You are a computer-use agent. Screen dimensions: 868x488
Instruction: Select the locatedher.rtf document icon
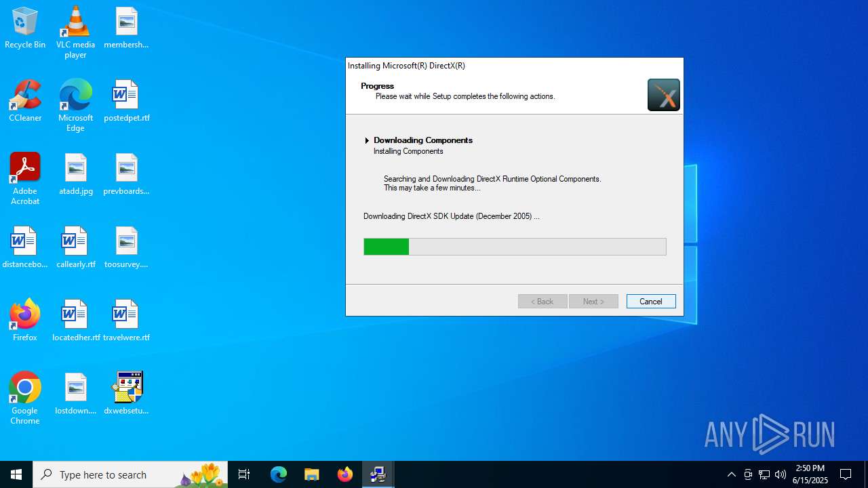pyautogui.click(x=75, y=321)
